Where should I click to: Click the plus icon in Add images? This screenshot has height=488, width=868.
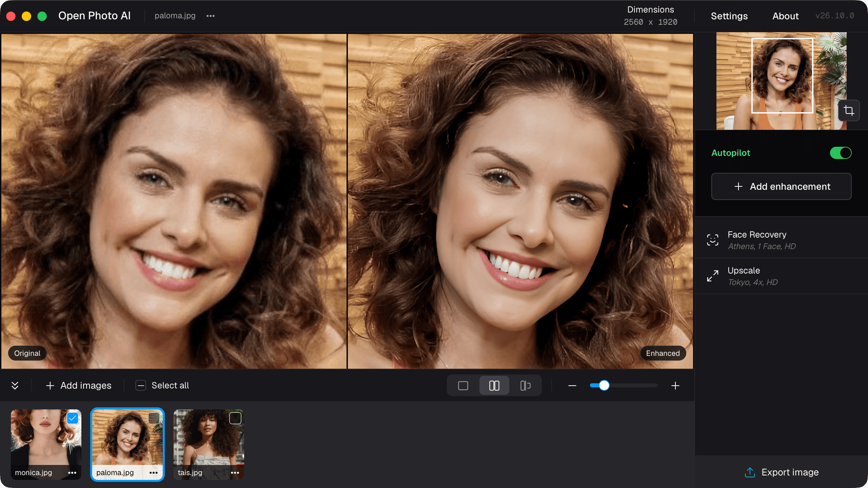[x=50, y=386]
